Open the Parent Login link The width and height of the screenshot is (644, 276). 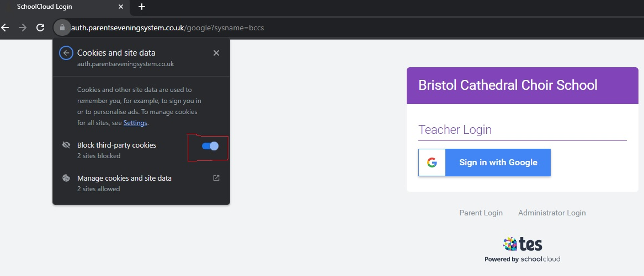[481, 213]
